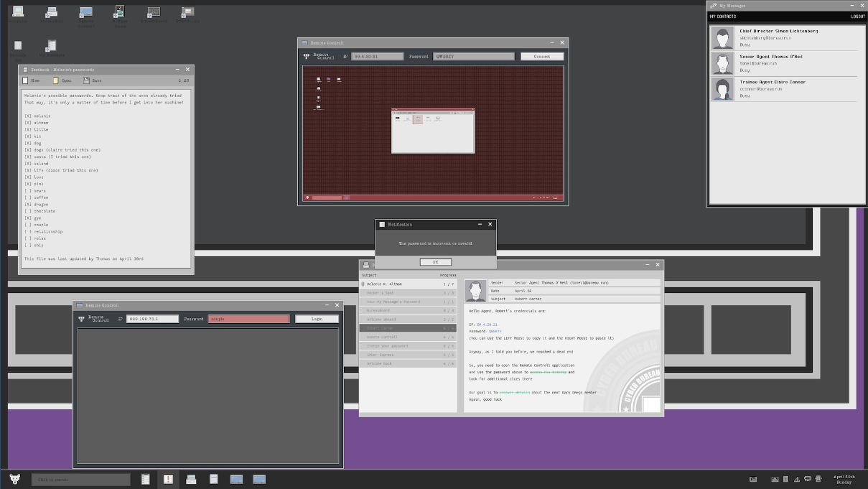The image size is (868, 489).
Task: Click the first Remote Controll monitor taskbar icon
Action: click(236, 479)
